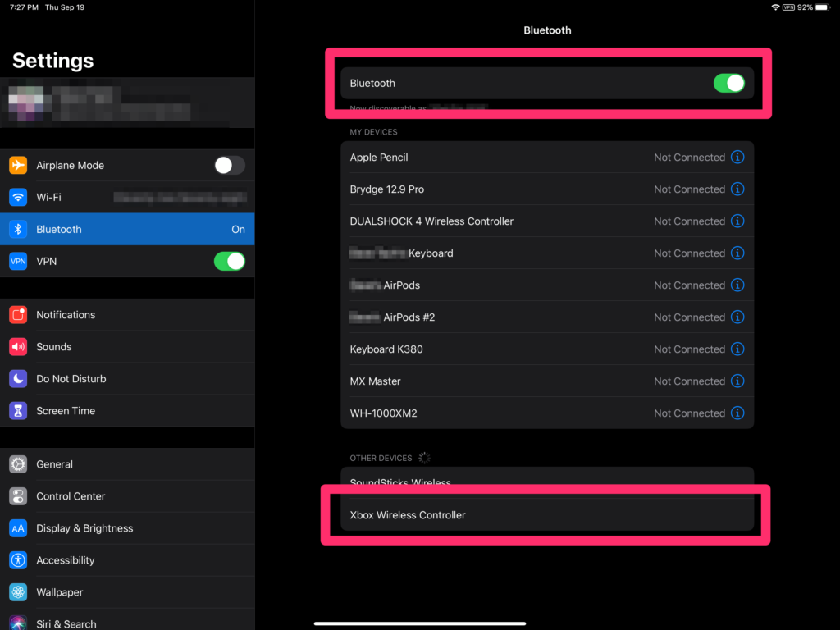Tap the General gear icon

pos(18,464)
